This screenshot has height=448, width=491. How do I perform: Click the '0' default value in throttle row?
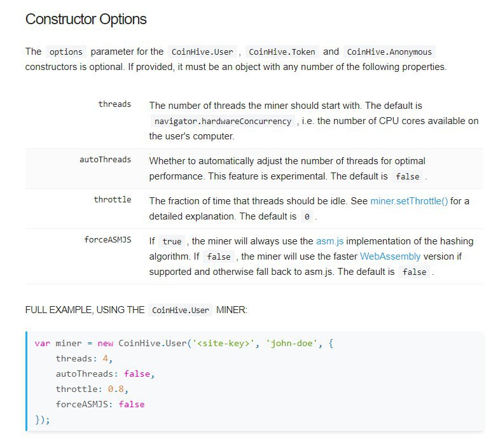(x=307, y=217)
